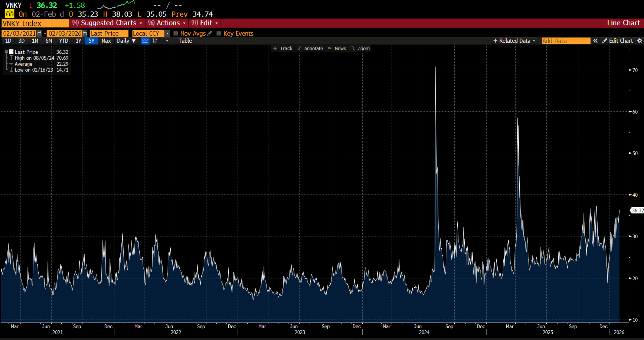
Task: Collapse the Last Price legend tree
Action: coord(7,52)
